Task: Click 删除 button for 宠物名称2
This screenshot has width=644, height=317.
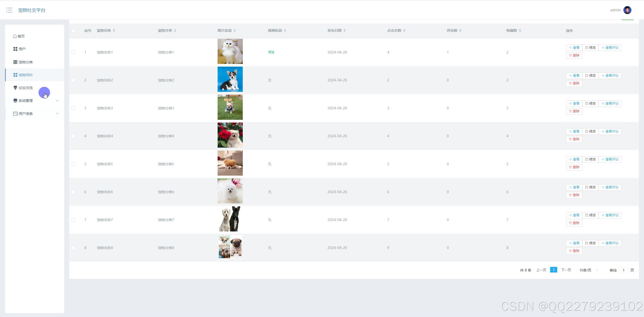Action: tap(574, 83)
